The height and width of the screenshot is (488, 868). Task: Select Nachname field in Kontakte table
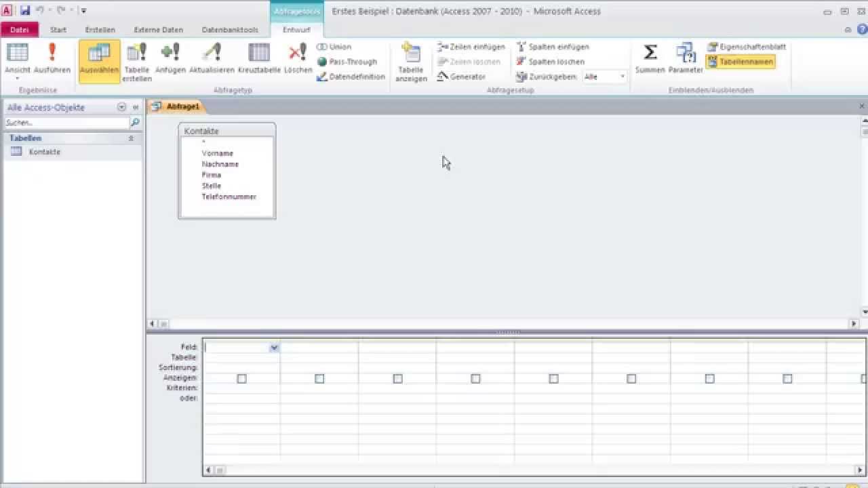(220, 164)
